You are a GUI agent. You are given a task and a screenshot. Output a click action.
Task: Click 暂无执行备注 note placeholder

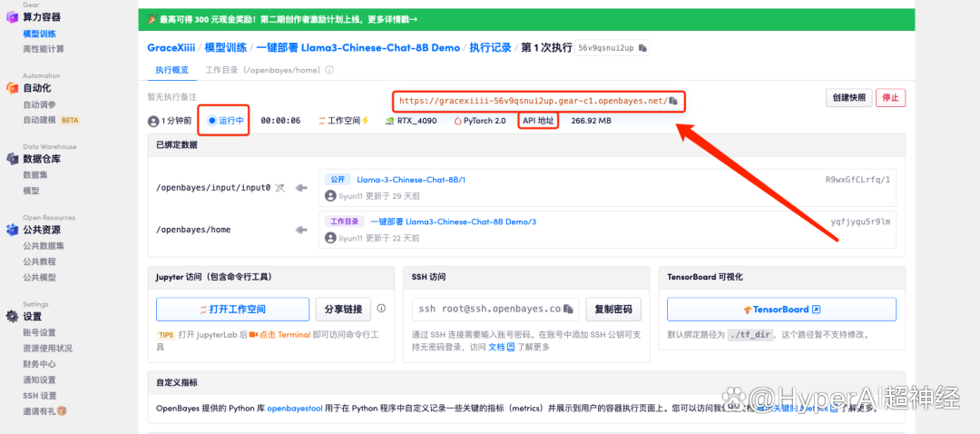tap(171, 97)
